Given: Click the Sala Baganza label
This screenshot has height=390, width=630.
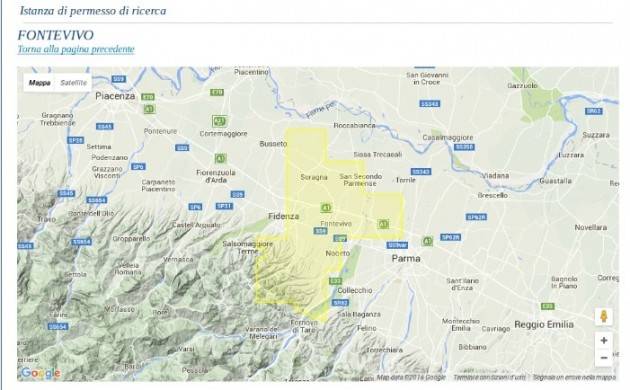Looking at the screenshot, I should tap(359, 314).
